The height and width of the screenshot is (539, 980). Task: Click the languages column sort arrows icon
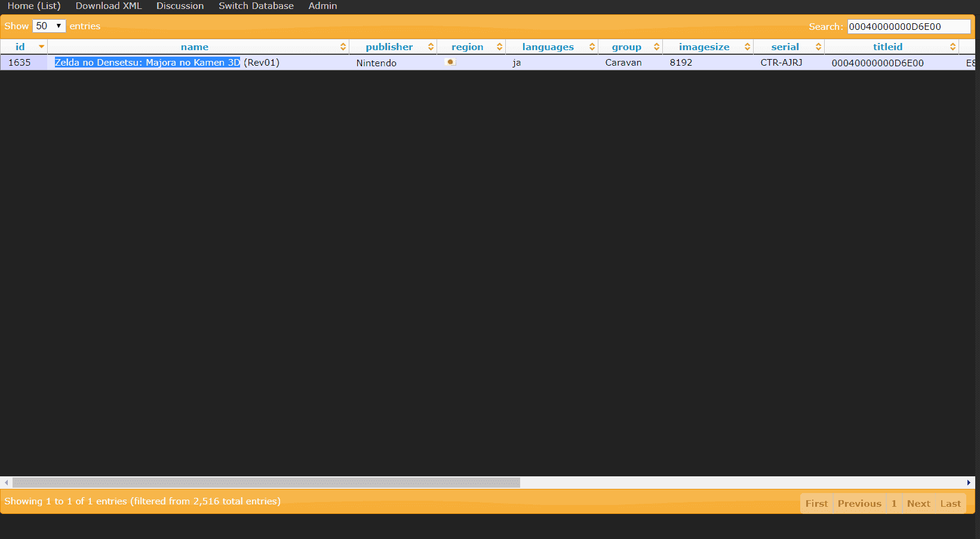click(592, 47)
